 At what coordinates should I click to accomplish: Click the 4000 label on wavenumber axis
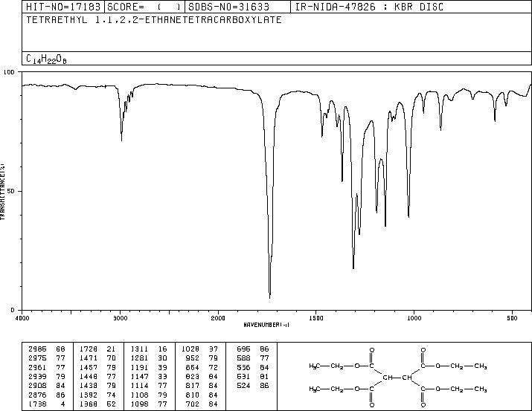point(22,318)
